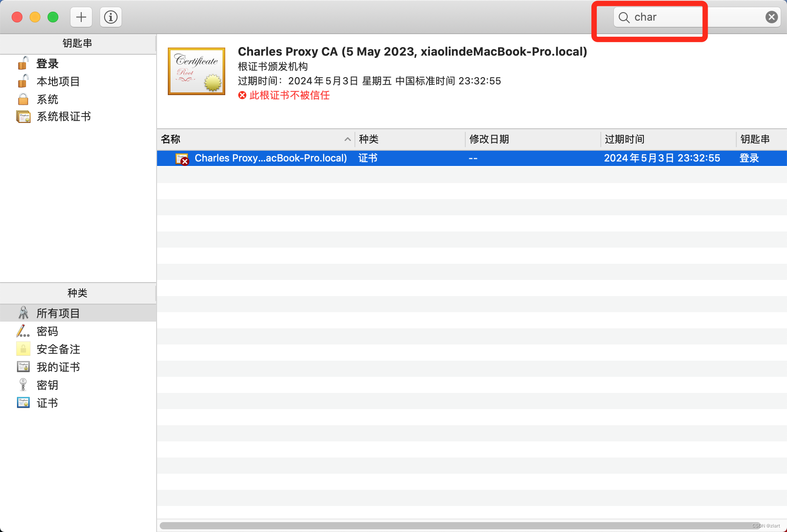Click the 登录 cell in the selected row
Screen dimensions: 787x532
click(x=749, y=158)
